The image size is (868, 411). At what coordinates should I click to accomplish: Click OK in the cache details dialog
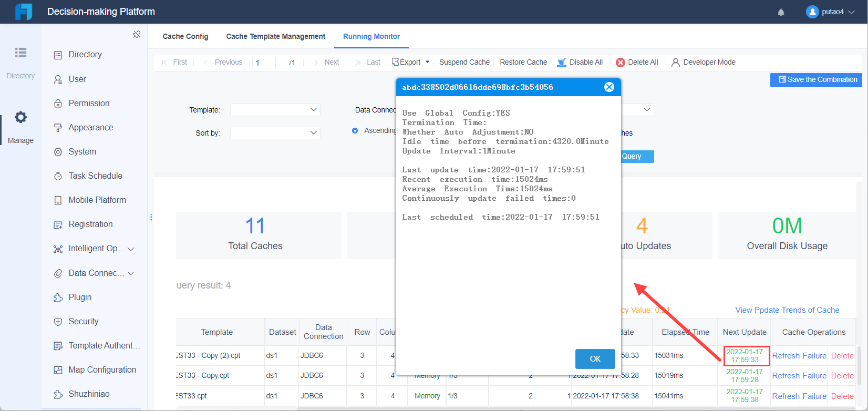point(595,359)
